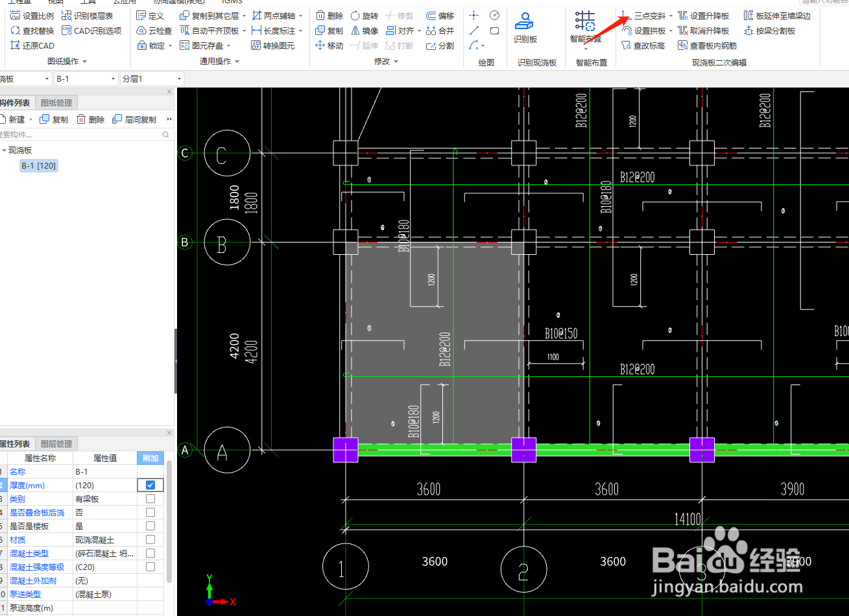Select the 三点变斜 slab tool
849x616 pixels.
point(644,16)
